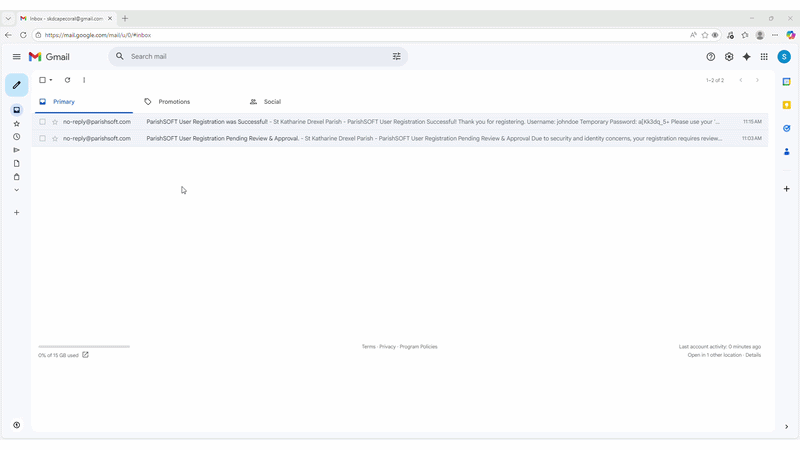Viewport: 800px width, 450px height.
Task: Switch to the Promotions tab
Action: [x=173, y=102]
